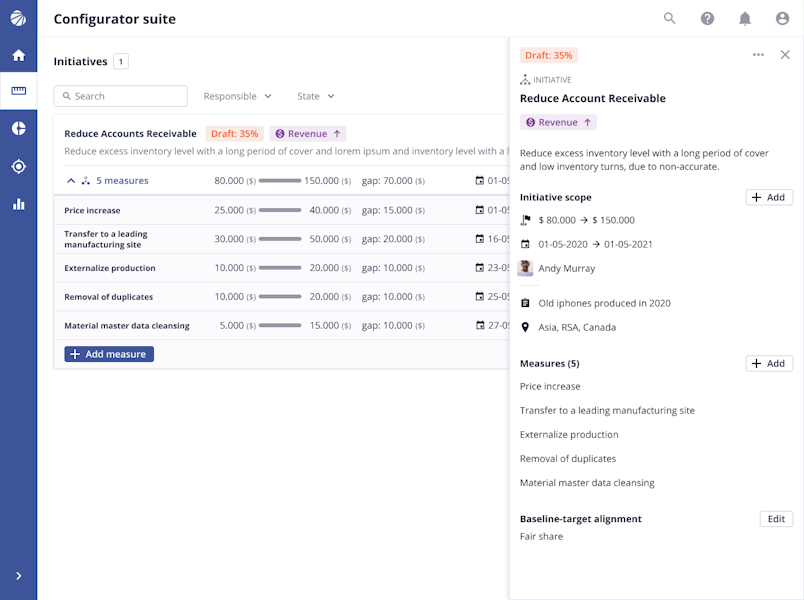804x600 pixels.
Task: Expand the sidebar navigation chevron
Action: point(18,576)
